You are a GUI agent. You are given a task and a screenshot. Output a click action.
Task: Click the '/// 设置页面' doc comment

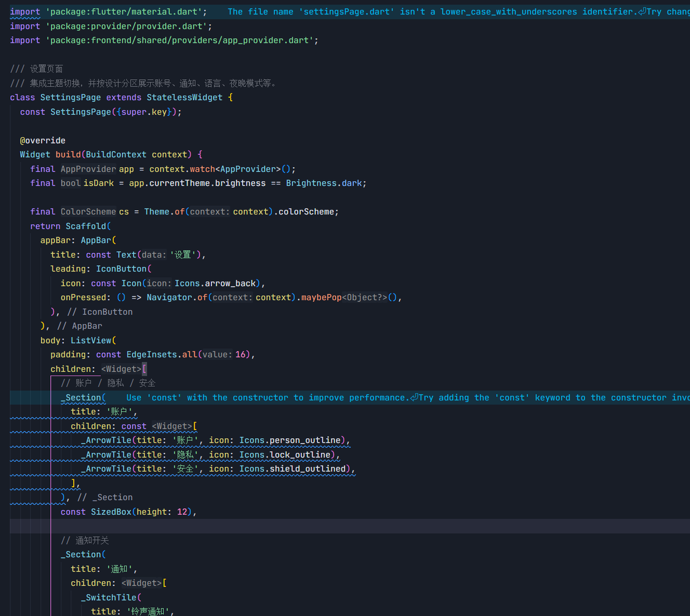(37, 69)
